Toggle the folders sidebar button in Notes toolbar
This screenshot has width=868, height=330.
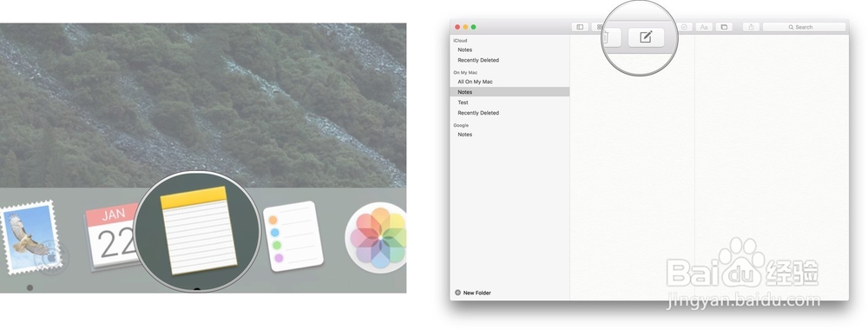(580, 27)
